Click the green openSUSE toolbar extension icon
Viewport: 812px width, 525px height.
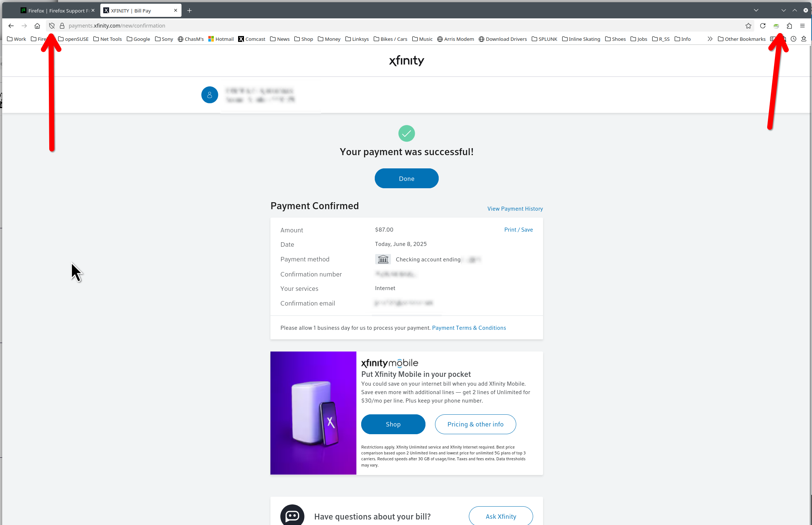tap(776, 26)
